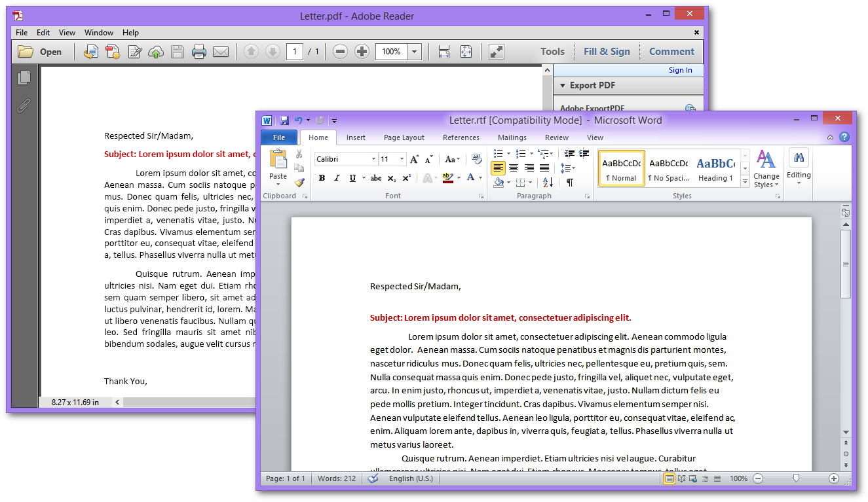Image resolution: width=868 pixels, height=502 pixels.
Task: Click Show/Hide paragraph marks icon
Action: click(x=570, y=183)
